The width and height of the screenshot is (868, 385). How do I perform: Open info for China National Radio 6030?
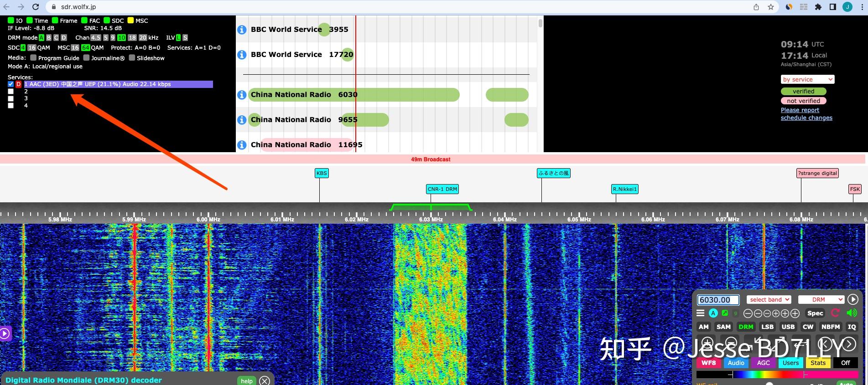tap(242, 95)
